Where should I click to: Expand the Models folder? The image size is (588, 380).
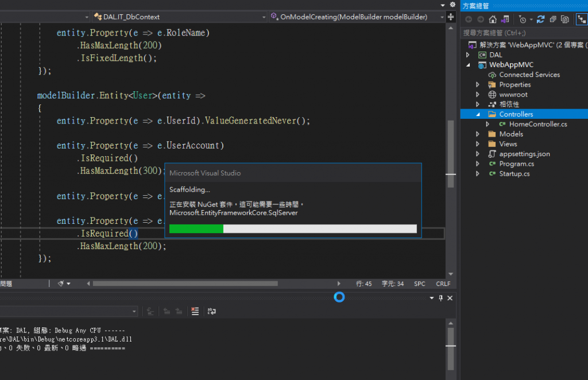coord(478,134)
